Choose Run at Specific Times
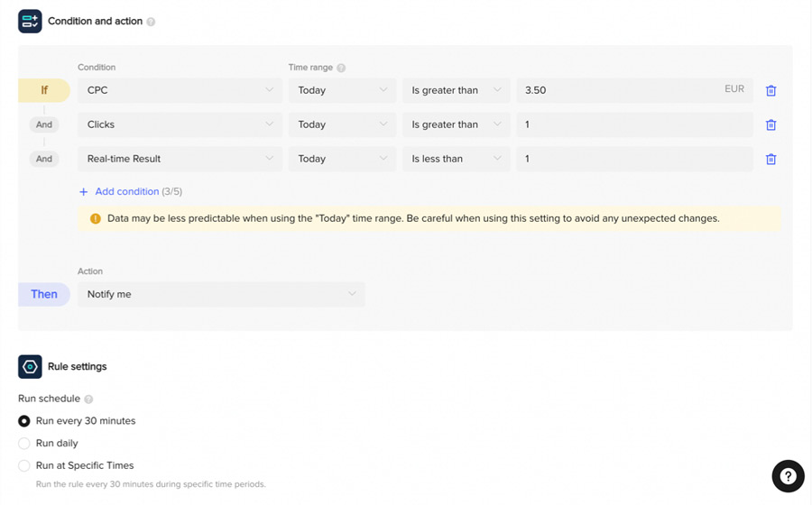812x505 pixels. (24, 466)
